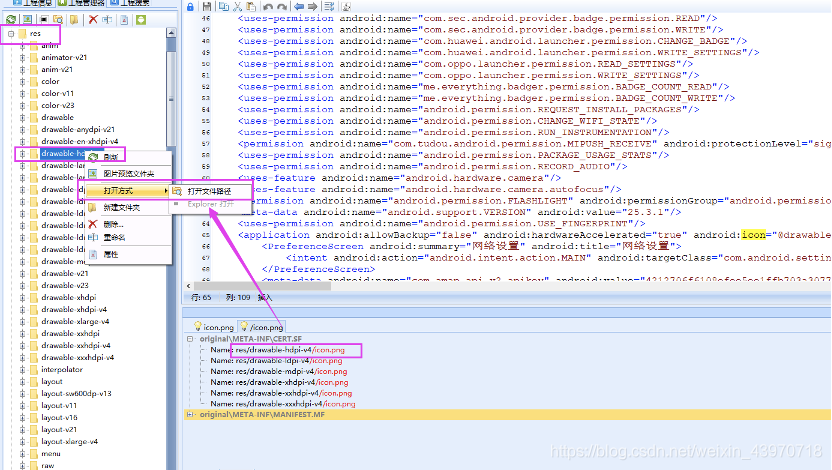The image size is (832, 470).
Task: Open result res/drawable-mdpi-v4/icon.png
Action: (x=279, y=371)
